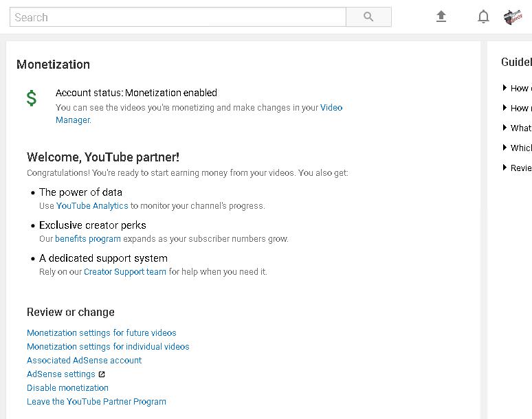Open the upload arrow icon
This screenshot has width=532, height=419.
[x=441, y=16]
